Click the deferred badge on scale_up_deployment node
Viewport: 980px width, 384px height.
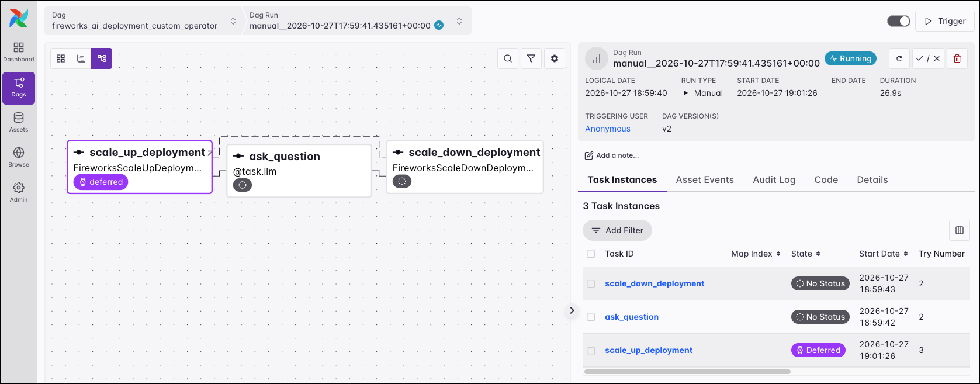[x=101, y=182]
